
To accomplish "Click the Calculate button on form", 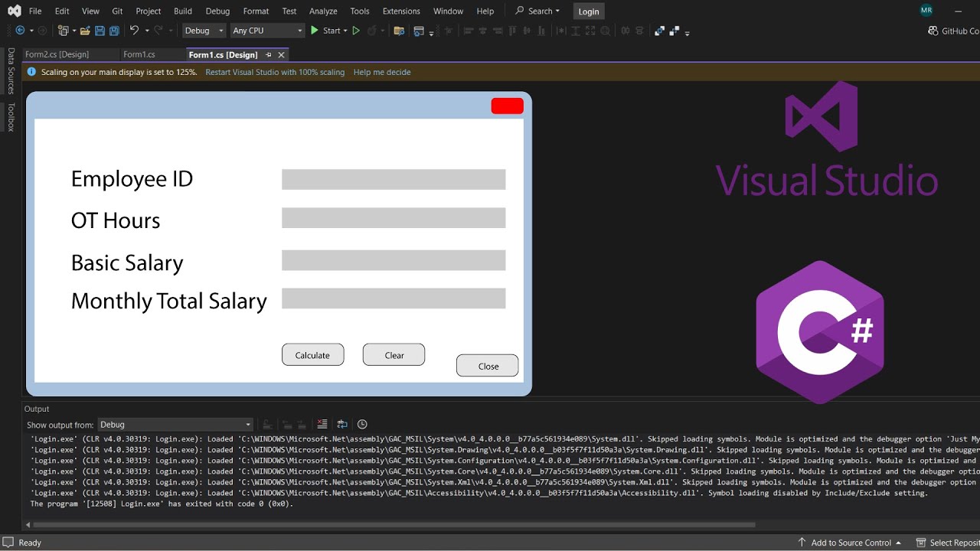I will tap(313, 355).
